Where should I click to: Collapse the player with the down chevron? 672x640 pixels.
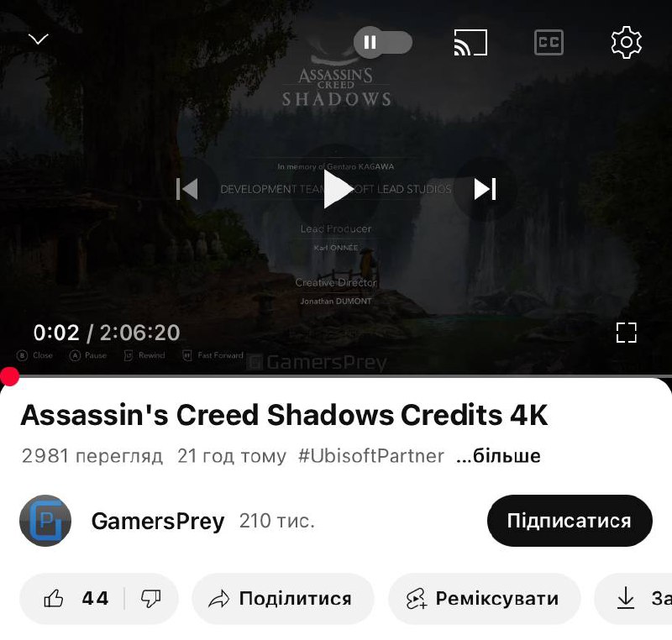point(38,39)
